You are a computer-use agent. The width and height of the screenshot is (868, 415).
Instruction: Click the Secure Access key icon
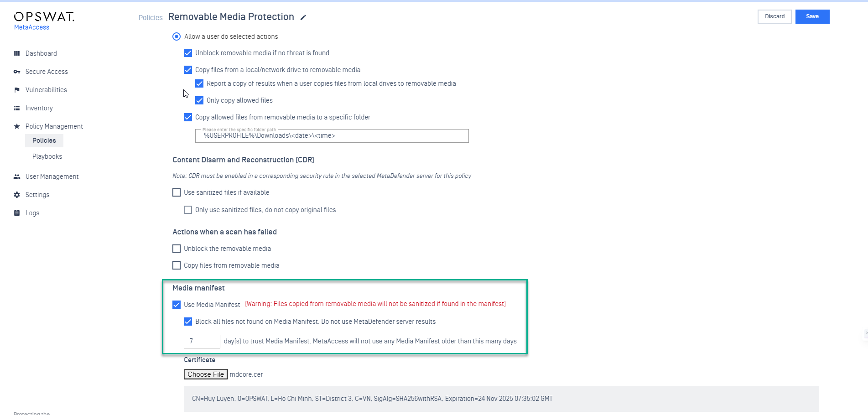(x=17, y=72)
